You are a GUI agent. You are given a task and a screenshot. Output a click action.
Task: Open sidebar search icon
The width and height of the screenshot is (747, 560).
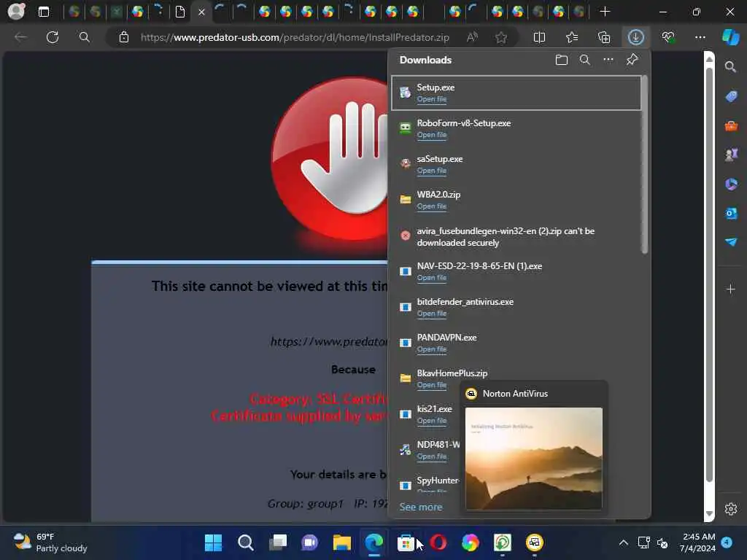(731, 67)
